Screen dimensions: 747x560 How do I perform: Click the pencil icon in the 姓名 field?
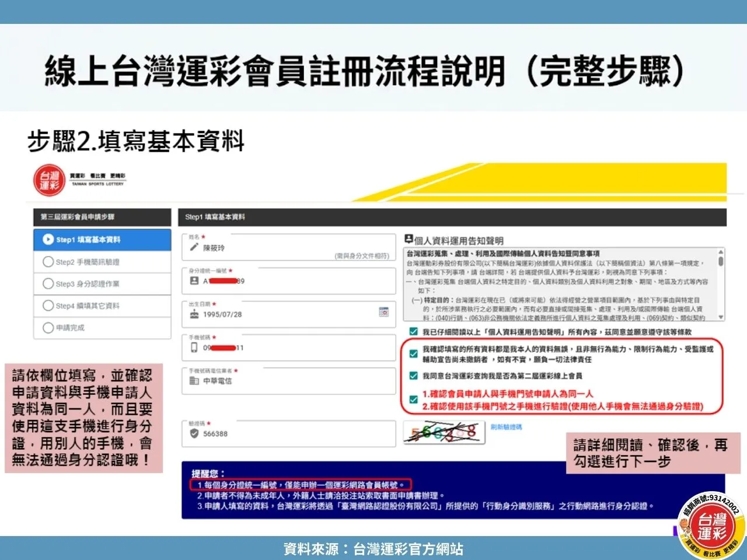pyautogui.click(x=194, y=247)
